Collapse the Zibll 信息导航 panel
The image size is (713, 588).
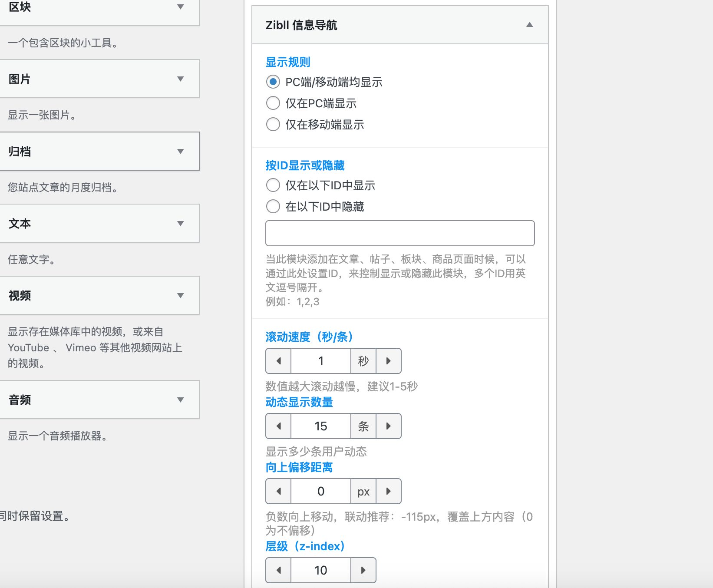tap(530, 25)
